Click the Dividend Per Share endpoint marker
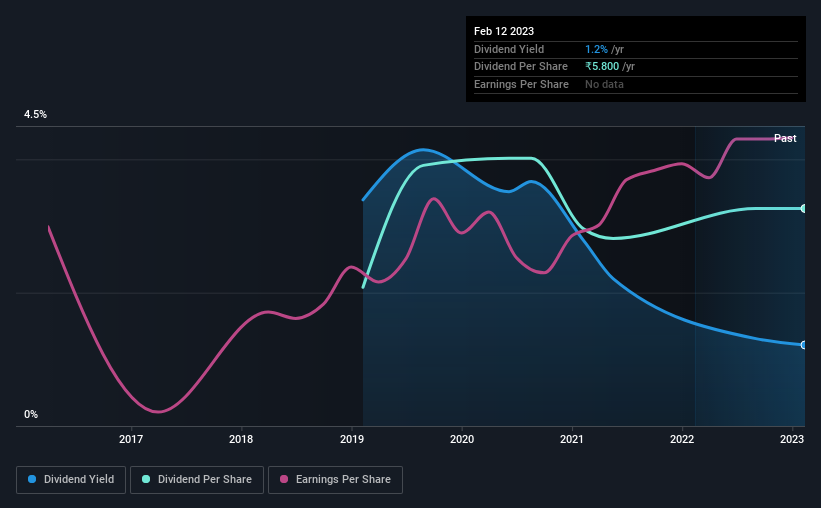This screenshot has width=821, height=508. pyautogui.click(x=804, y=208)
